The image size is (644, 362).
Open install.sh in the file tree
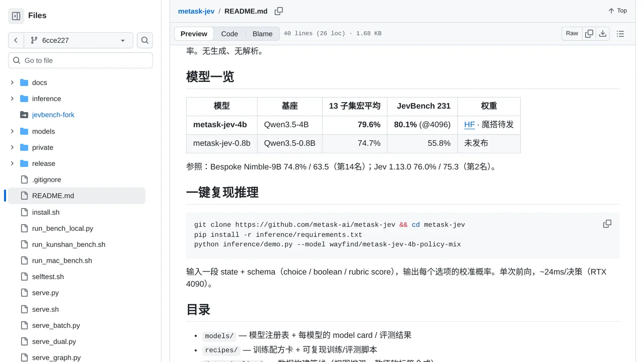coord(46,212)
